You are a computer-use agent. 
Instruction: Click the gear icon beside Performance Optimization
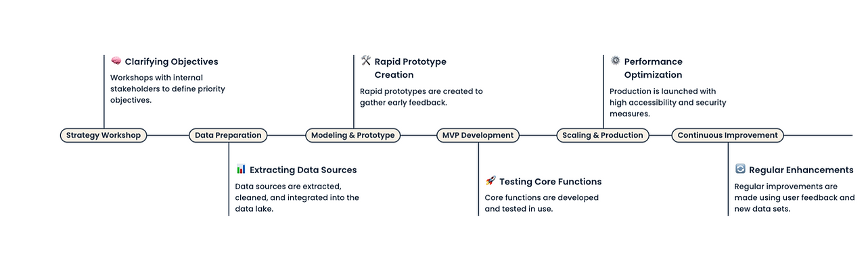pyautogui.click(x=615, y=61)
